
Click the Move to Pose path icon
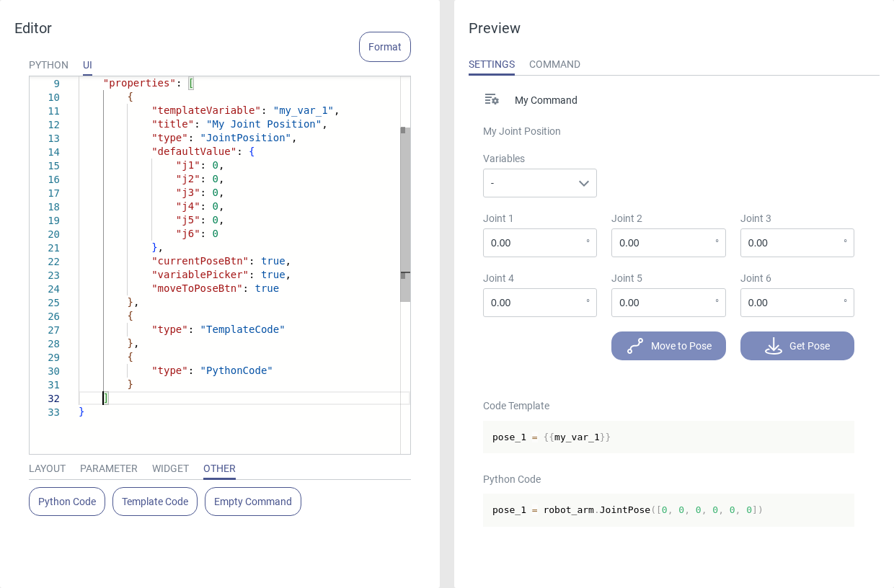pyautogui.click(x=635, y=346)
